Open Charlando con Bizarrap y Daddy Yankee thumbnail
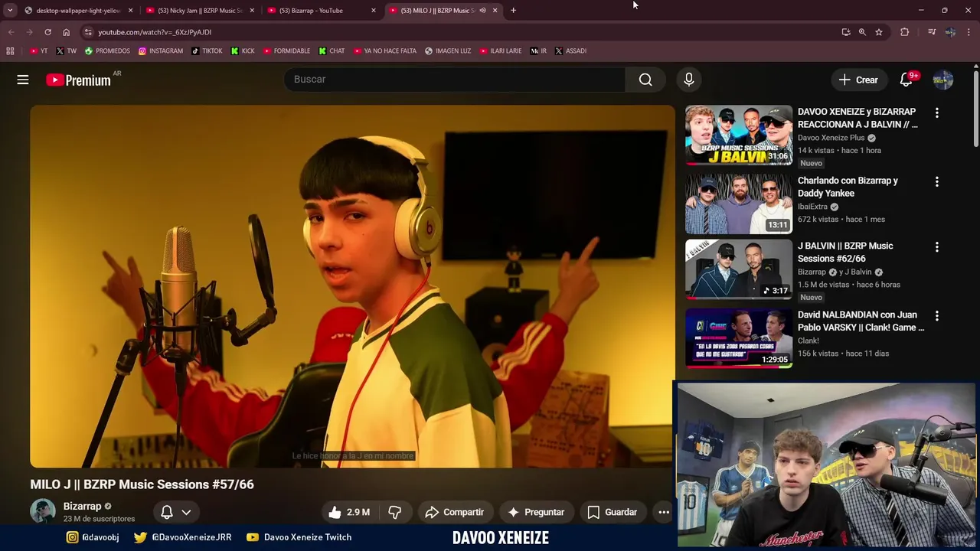Image resolution: width=980 pixels, height=551 pixels. click(739, 204)
